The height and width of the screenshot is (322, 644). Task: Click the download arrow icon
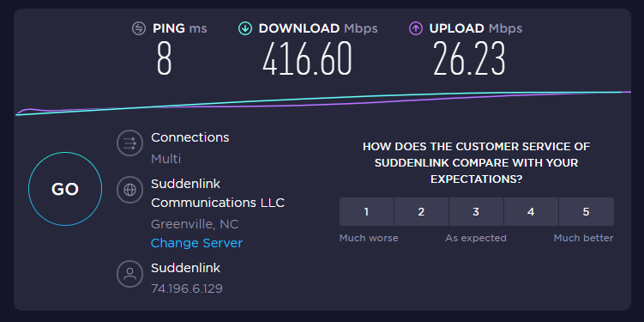245,28
